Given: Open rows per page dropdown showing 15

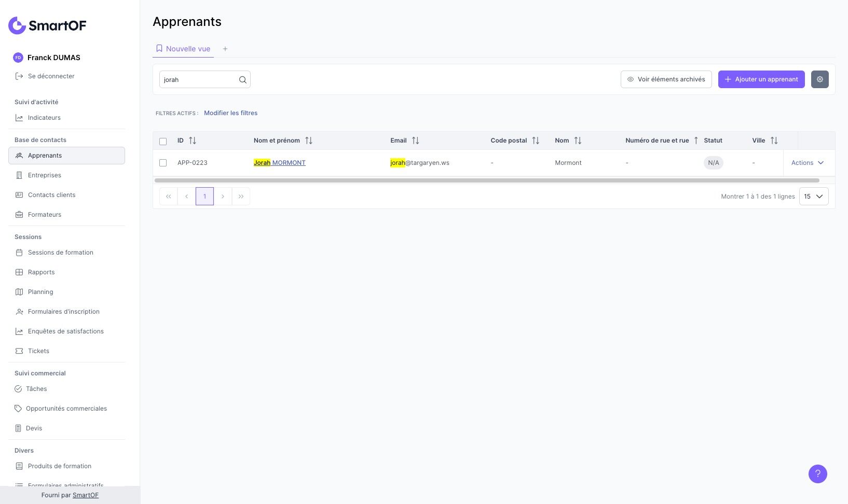Looking at the screenshot, I should (x=814, y=197).
